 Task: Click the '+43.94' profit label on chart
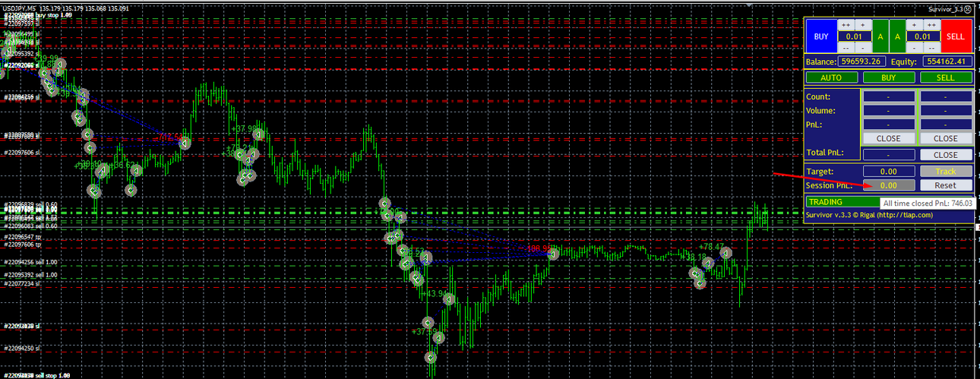435,293
